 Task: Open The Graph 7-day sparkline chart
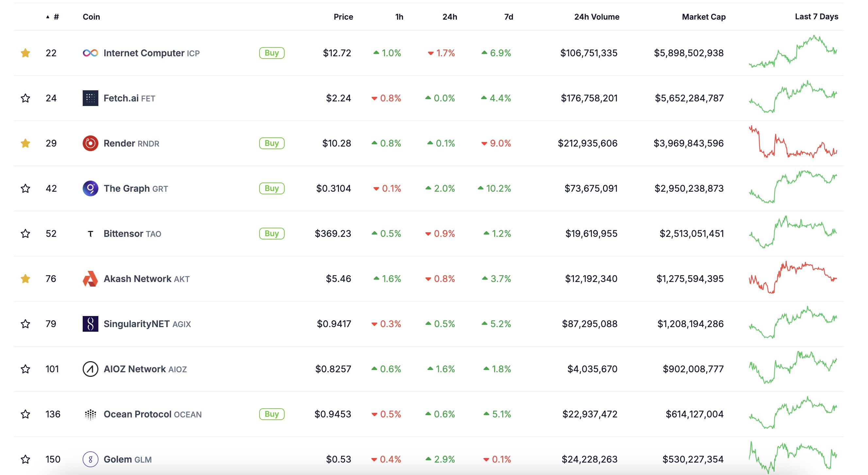tap(793, 186)
